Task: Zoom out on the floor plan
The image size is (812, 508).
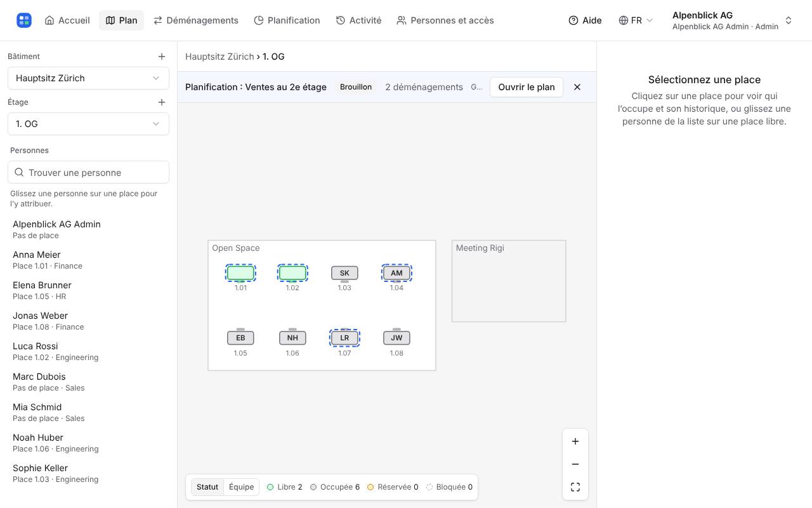Action: pyautogui.click(x=575, y=464)
